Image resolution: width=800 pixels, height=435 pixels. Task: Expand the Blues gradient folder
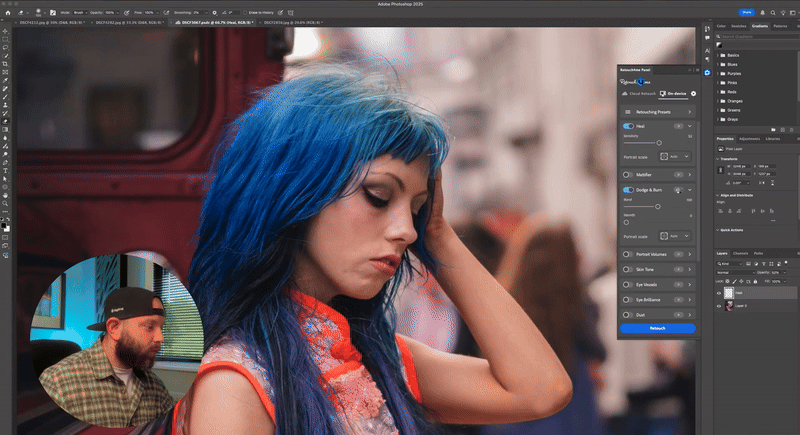point(718,64)
